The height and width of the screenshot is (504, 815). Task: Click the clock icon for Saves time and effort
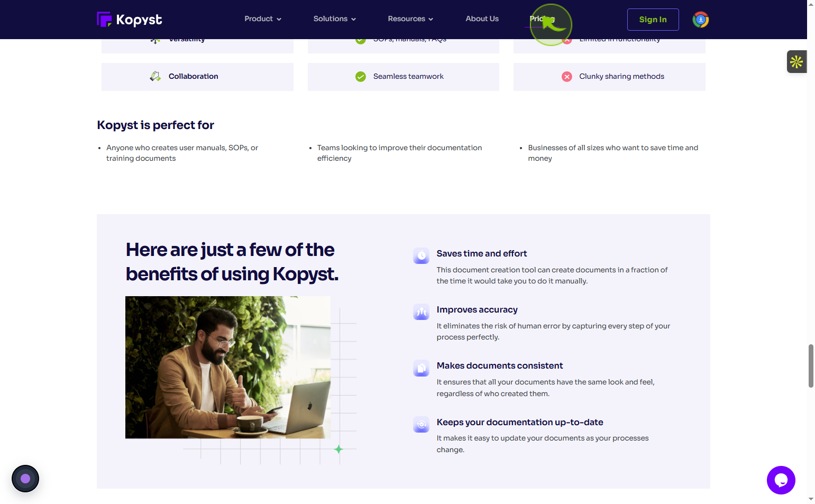(x=422, y=255)
